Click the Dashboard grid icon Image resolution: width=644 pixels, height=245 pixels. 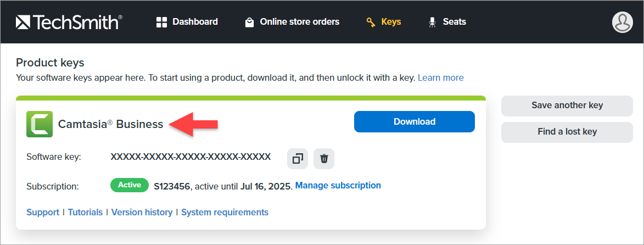[161, 23]
